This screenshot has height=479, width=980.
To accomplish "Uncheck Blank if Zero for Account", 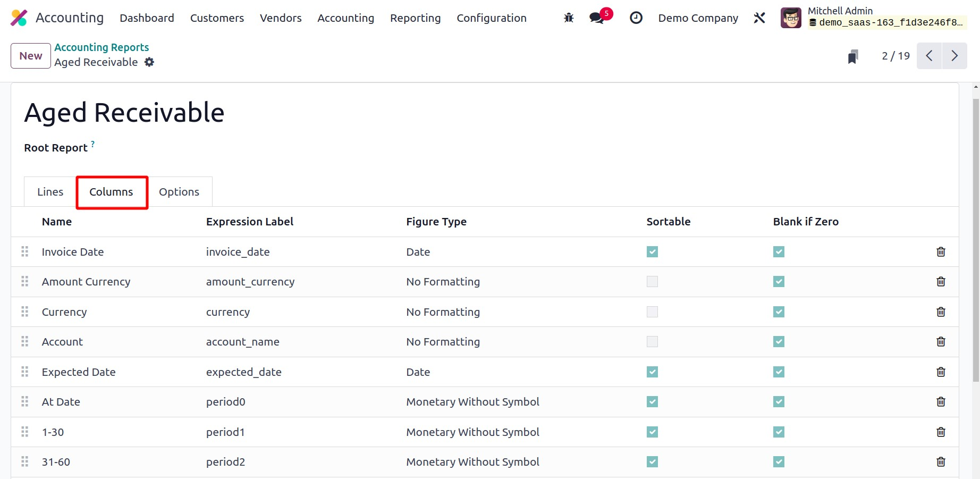I will click(779, 342).
